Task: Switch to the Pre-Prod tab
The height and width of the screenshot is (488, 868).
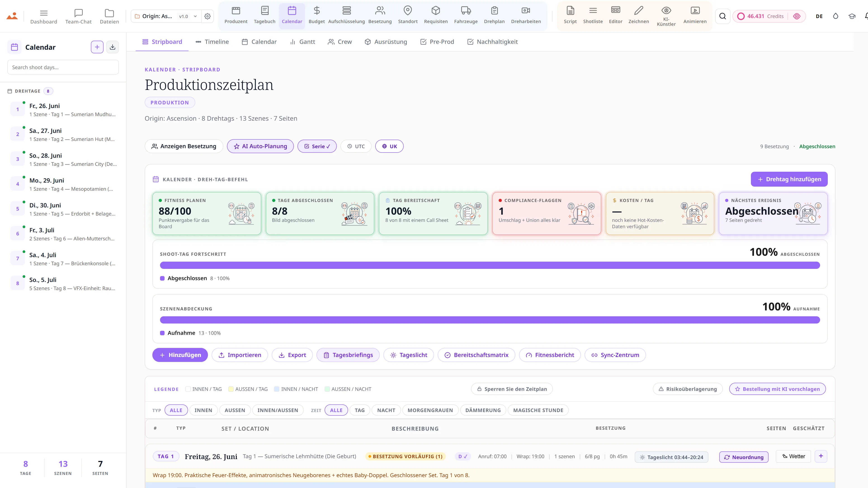Action: point(437,42)
